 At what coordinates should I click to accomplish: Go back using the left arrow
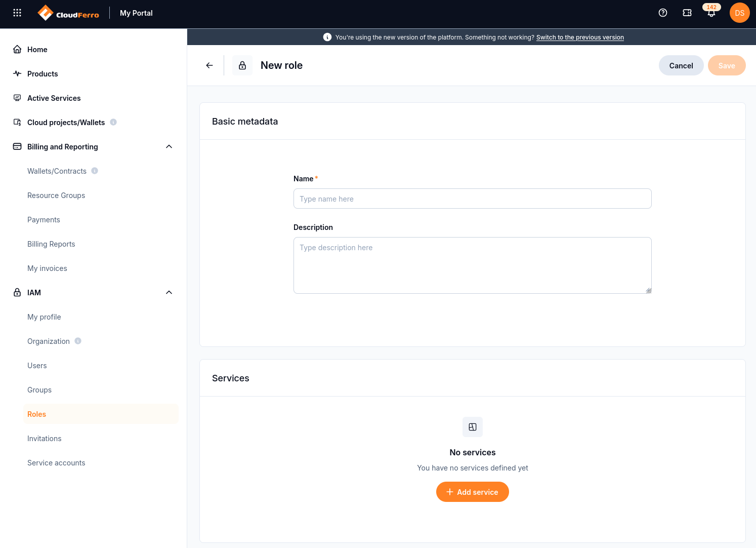pos(209,65)
